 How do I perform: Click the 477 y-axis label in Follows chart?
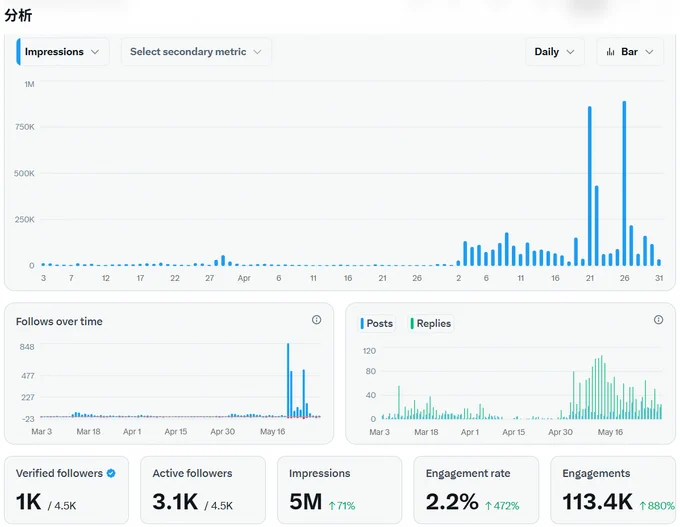click(x=28, y=376)
